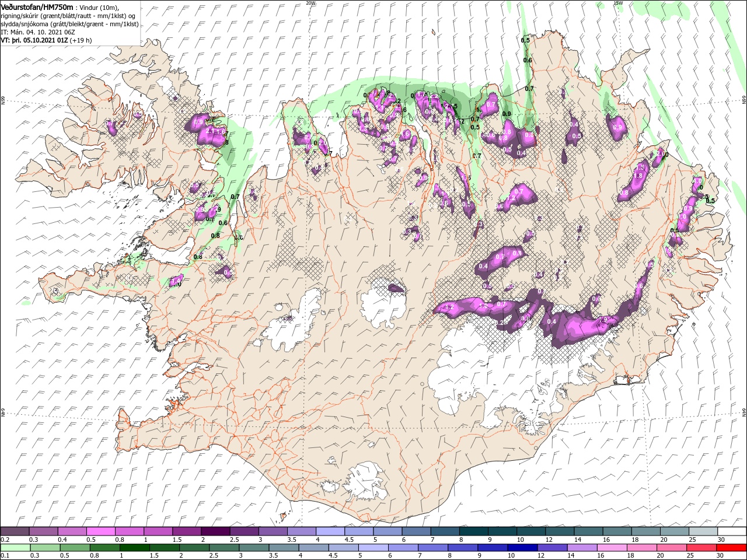Viewport: 747px width, 560px height.
Task: Click the 'Veðurstofan/HM750m' title text
Action: 37,7
